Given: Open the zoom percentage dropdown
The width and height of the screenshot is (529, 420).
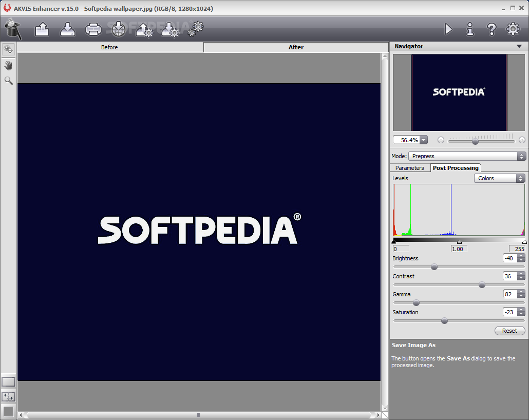Looking at the screenshot, I should coord(424,140).
